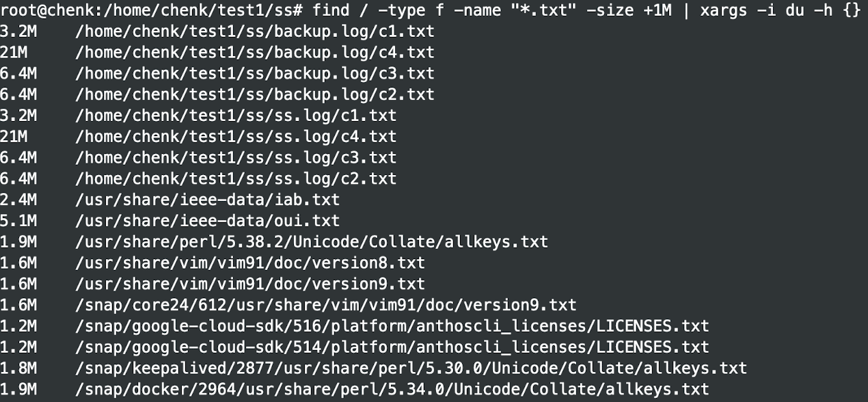Image resolution: width=868 pixels, height=402 pixels.
Task: Click the ieee-data/iab.txt path line
Action: click(x=208, y=200)
